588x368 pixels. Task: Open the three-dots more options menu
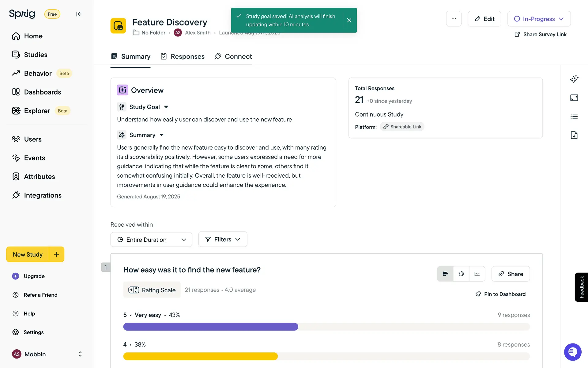click(454, 19)
